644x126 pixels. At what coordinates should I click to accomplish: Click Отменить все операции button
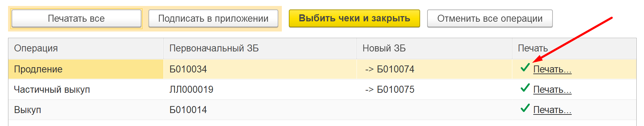pos(490,19)
